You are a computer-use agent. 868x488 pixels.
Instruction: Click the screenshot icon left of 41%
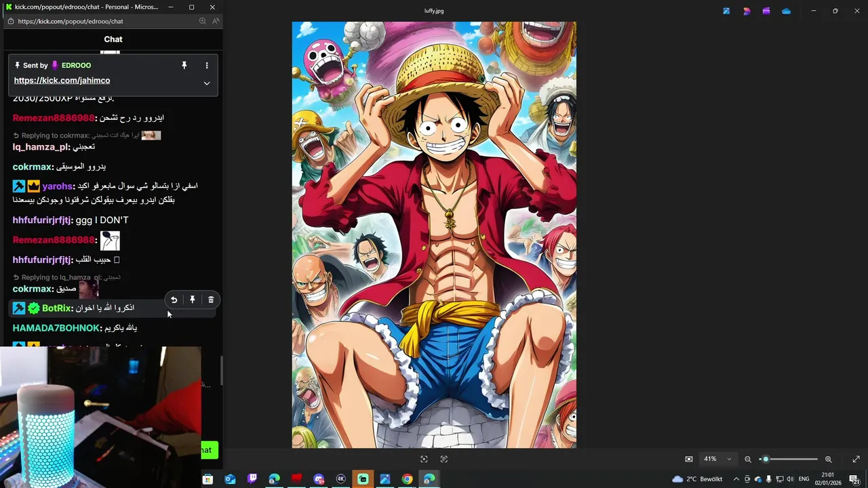tap(689, 459)
